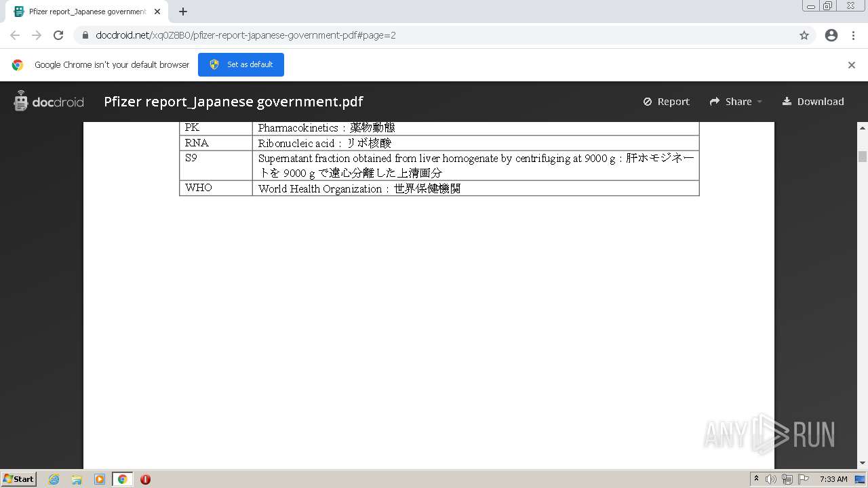The height and width of the screenshot is (488, 868).
Task: Click the 7:33 AM clock
Action: coord(833,479)
